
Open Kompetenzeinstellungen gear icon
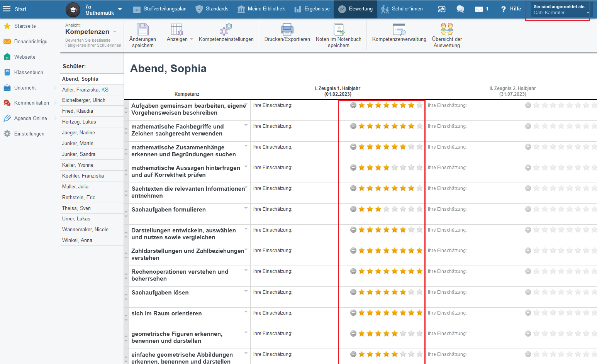[226, 30]
